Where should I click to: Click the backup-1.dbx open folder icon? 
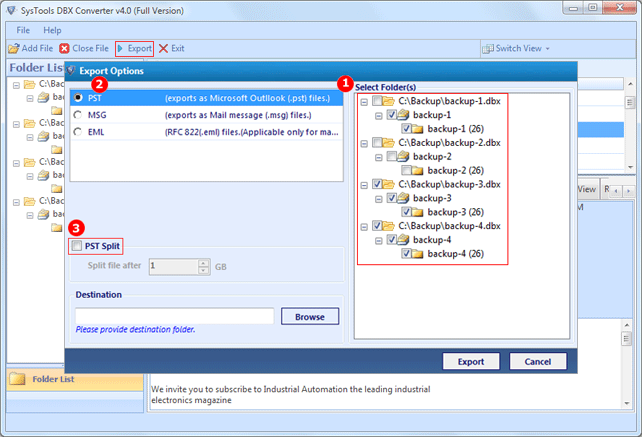(389, 101)
